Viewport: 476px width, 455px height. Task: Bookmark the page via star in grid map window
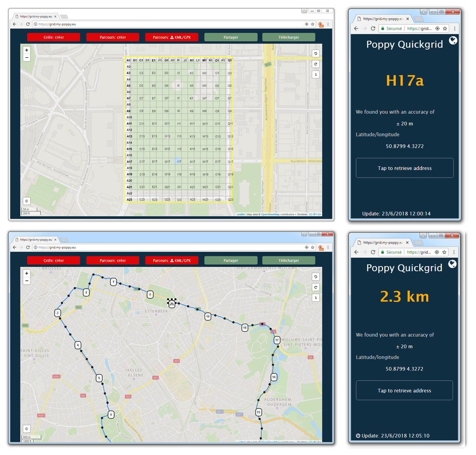tap(312, 24)
